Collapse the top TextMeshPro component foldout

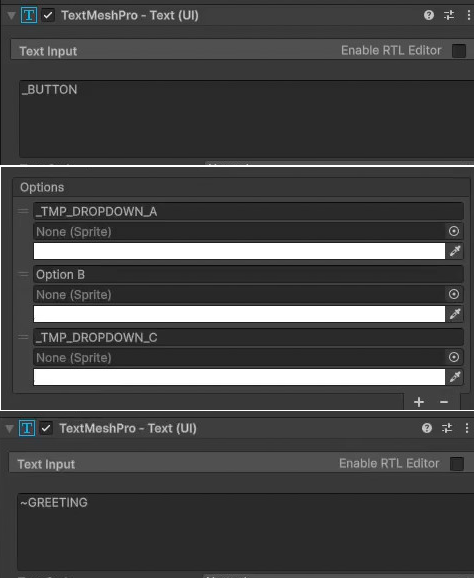point(11,15)
